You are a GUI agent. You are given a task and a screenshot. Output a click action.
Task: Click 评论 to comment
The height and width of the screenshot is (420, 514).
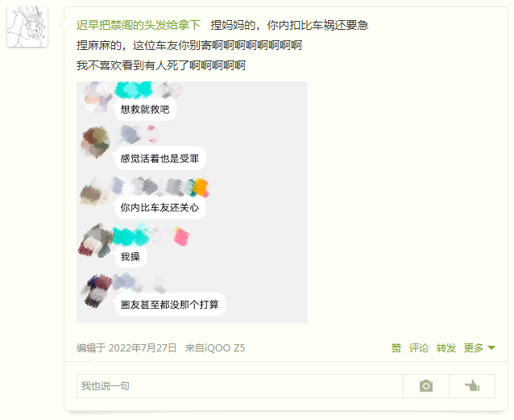pyautogui.click(x=419, y=347)
